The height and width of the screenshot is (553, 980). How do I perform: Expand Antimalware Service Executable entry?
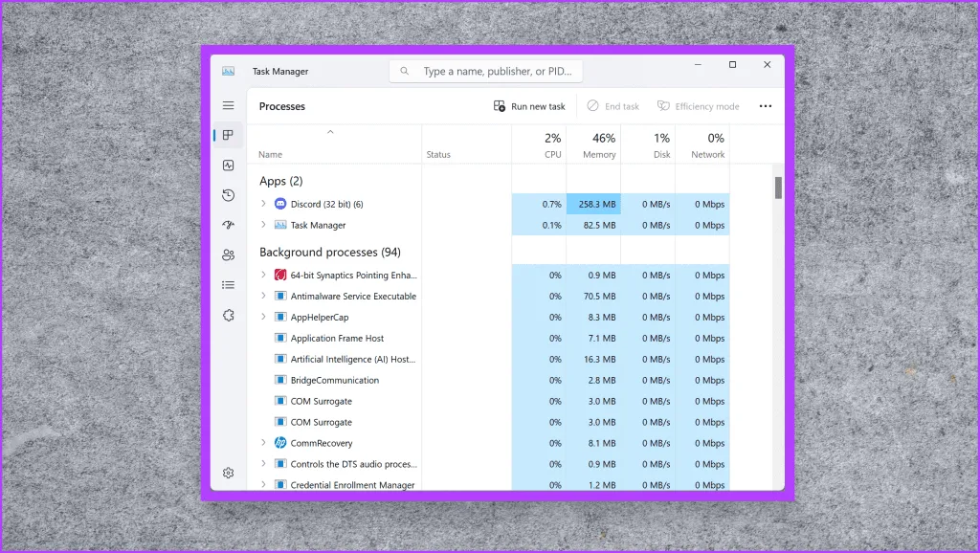pyautogui.click(x=263, y=296)
